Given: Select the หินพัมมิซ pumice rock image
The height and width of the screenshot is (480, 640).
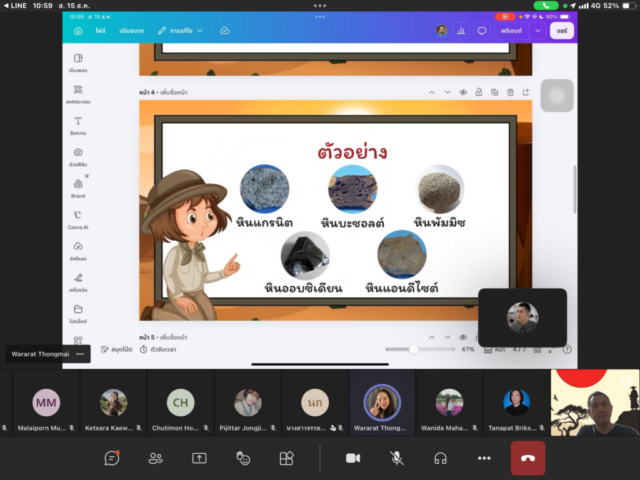Looking at the screenshot, I should pyautogui.click(x=440, y=189).
